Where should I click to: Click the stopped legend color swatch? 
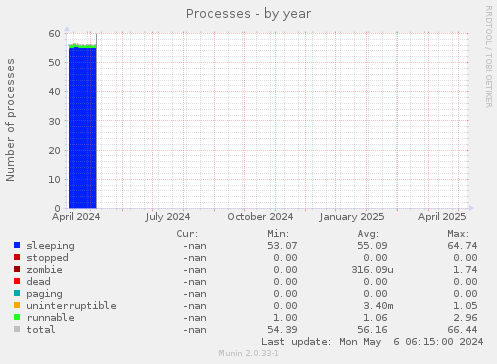coord(17,257)
